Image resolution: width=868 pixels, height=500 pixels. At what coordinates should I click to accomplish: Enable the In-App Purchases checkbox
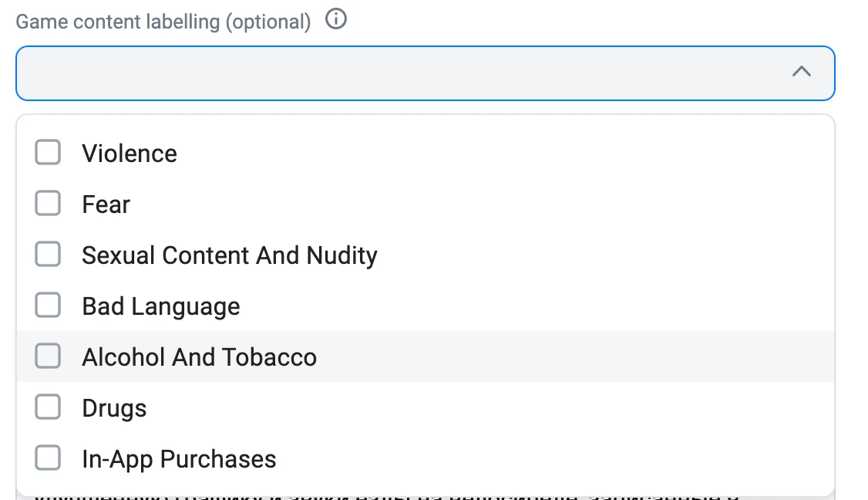click(x=48, y=458)
